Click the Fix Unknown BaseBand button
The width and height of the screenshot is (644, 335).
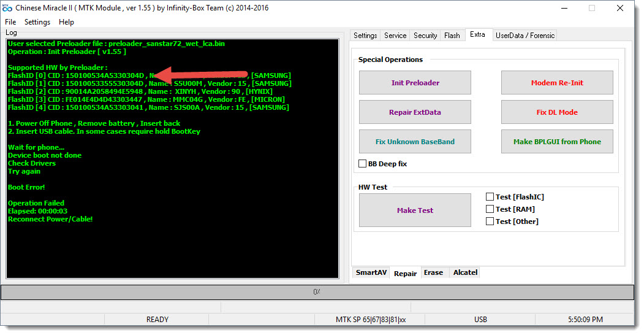415,142
